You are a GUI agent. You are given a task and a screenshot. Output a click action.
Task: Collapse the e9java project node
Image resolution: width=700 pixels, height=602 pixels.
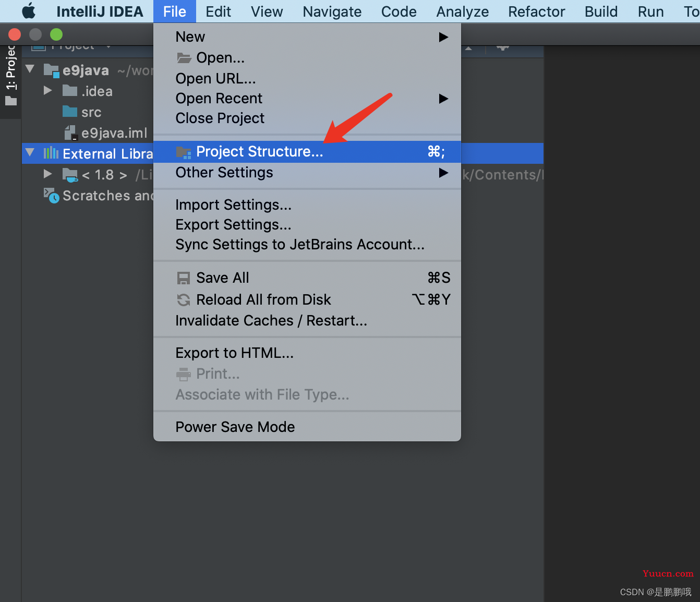30,69
